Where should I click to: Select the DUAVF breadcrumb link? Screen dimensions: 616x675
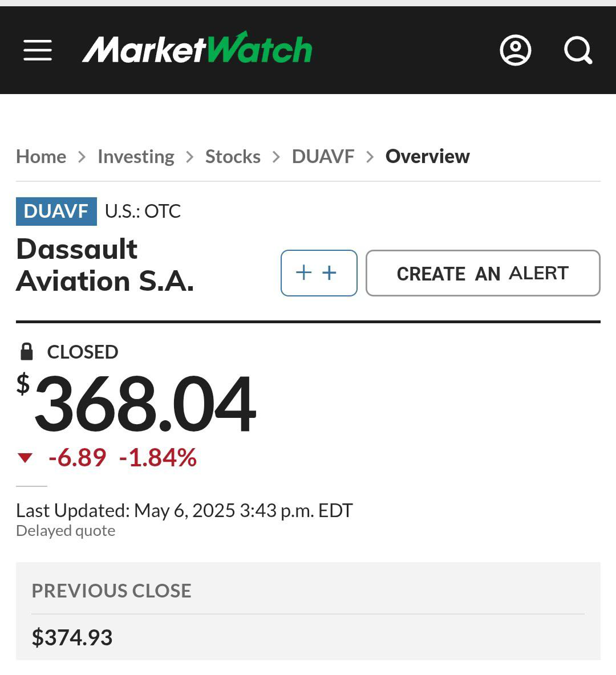323,156
